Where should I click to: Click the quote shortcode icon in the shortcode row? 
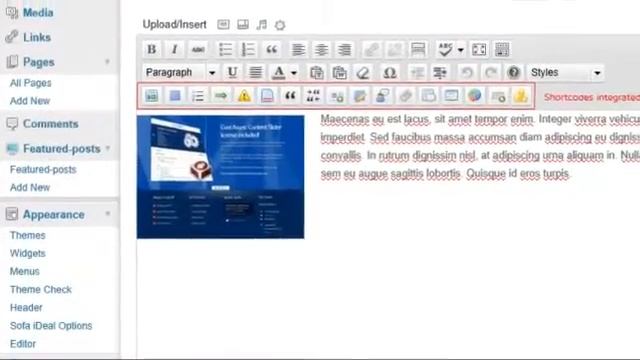point(290,96)
